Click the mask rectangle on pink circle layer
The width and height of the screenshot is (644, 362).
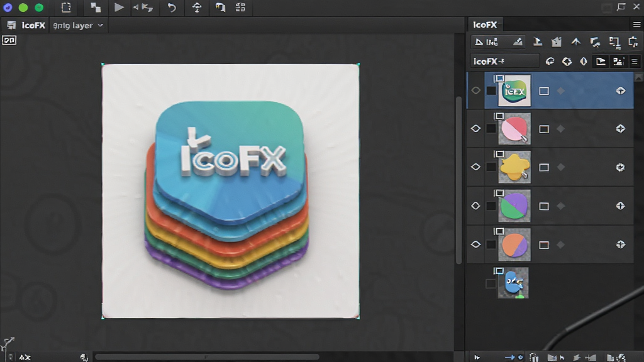pyautogui.click(x=544, y=129)
